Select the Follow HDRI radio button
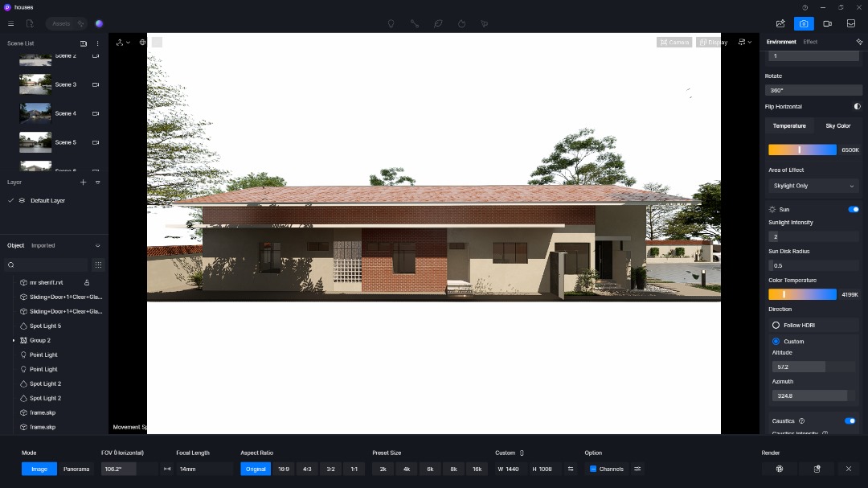This screenshot has height=488, width=868. (776, 326)
